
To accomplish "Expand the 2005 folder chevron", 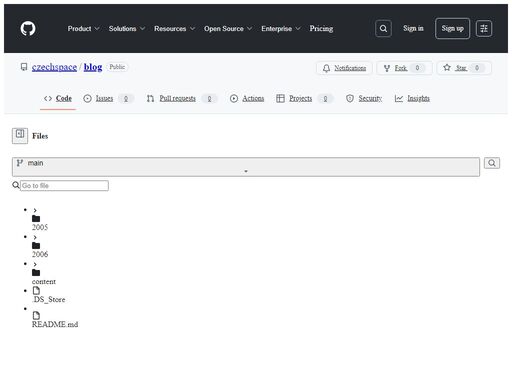I will [35, 210].
